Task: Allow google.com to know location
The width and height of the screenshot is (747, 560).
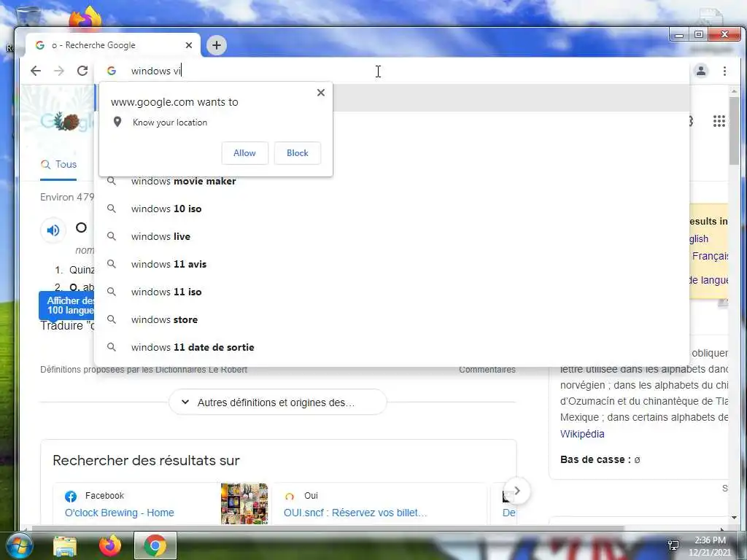Action: pyautogui.click(x=244, y=153)
